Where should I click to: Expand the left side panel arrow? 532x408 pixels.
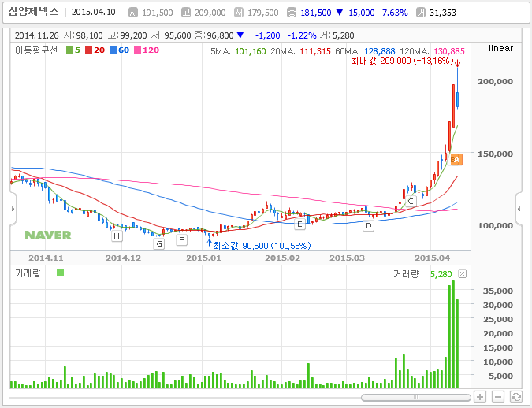(x=13, y=209)
